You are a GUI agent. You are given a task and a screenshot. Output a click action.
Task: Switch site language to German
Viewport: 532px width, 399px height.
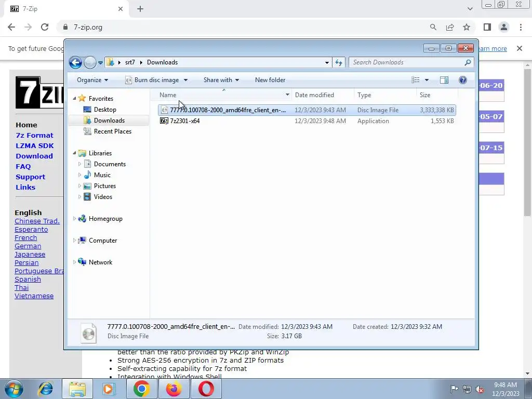[28, 246]
